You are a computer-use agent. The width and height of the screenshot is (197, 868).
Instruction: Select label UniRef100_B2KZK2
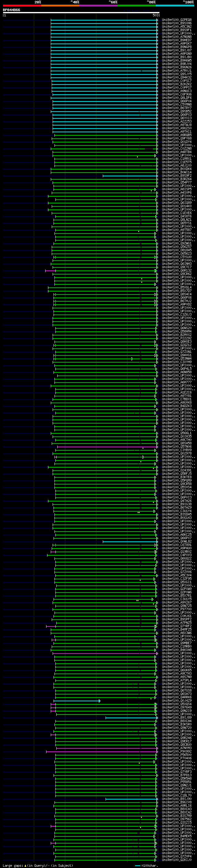click(x=177, y=84)
